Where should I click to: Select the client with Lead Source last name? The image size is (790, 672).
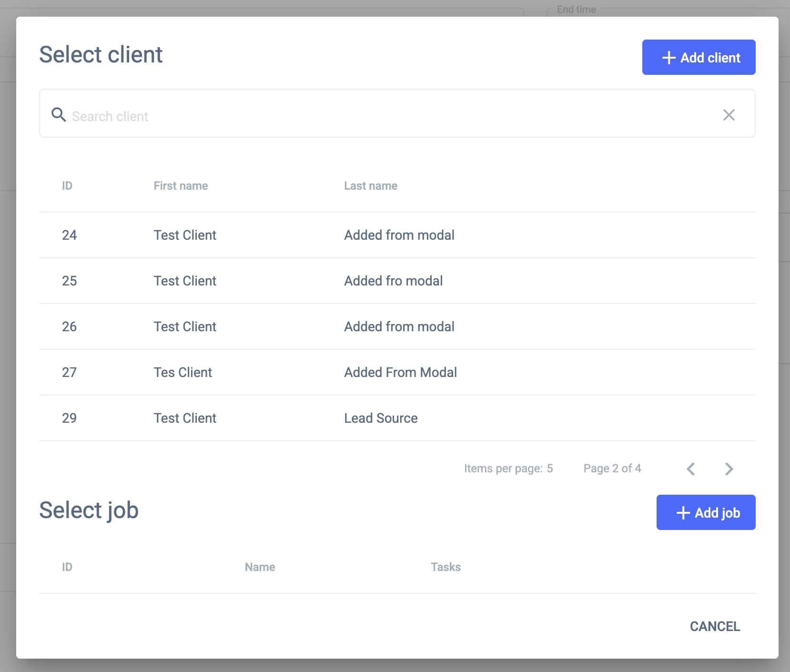[x=381, y=418]
